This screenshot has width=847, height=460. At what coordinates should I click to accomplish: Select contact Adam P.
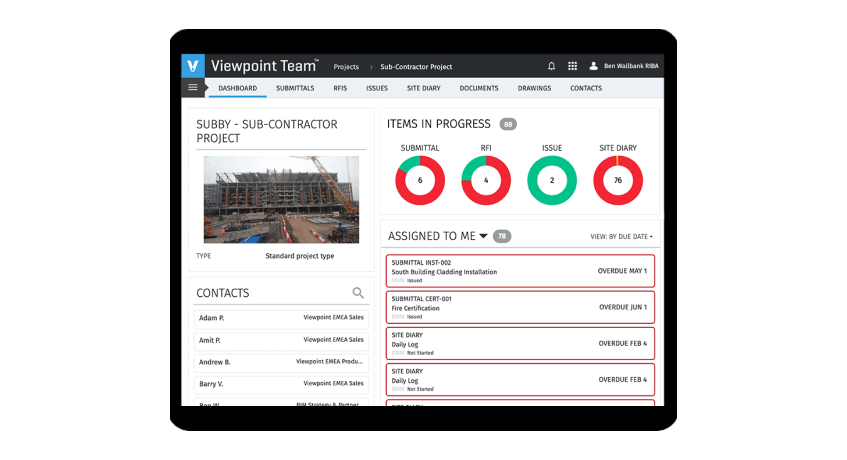(x=281, y=318)
